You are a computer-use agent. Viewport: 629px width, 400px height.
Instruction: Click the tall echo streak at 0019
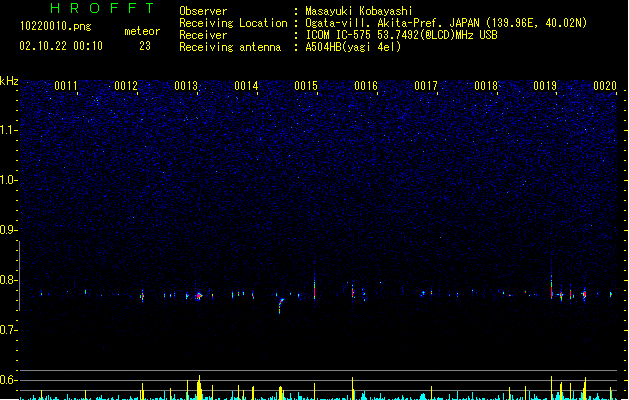(x=552, y=281)
